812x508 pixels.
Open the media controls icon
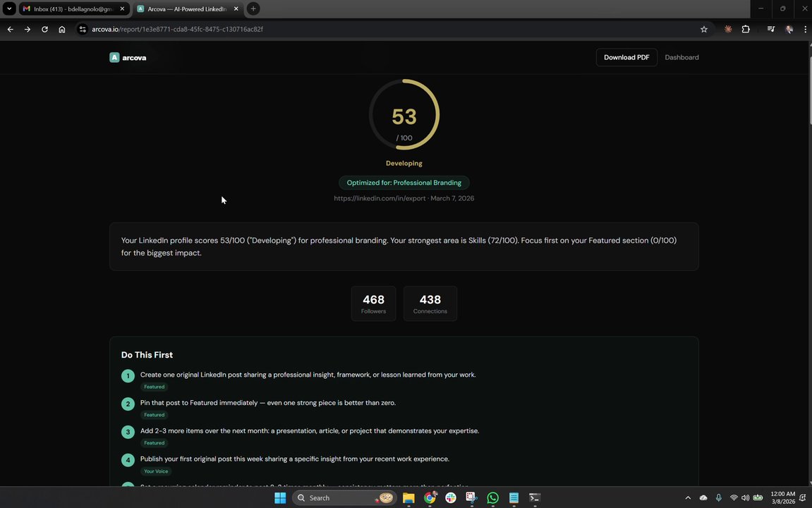[771, 30]
